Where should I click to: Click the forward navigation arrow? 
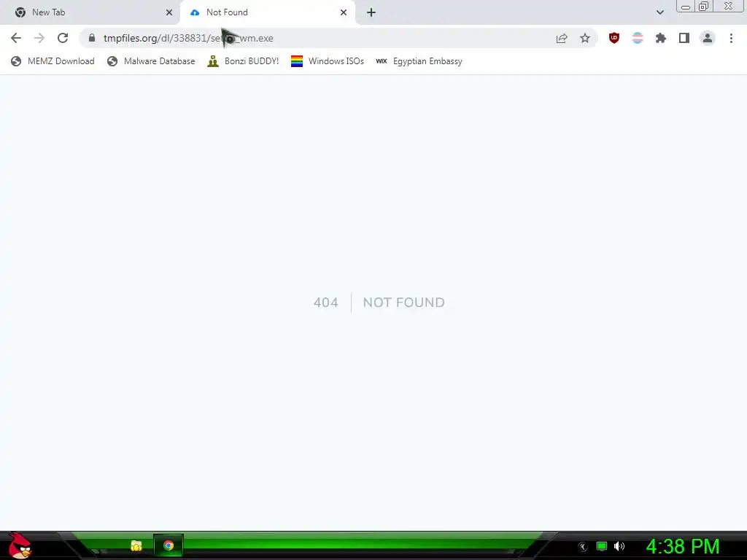[x=39, y=38]
